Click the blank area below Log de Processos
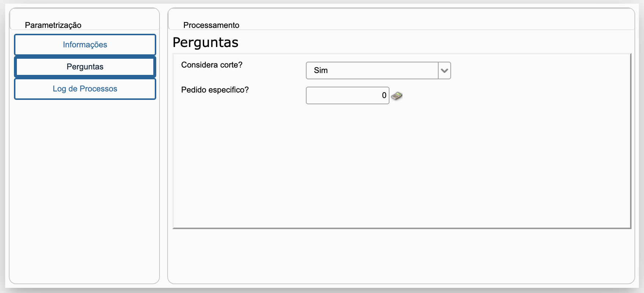 pos(85,184)
